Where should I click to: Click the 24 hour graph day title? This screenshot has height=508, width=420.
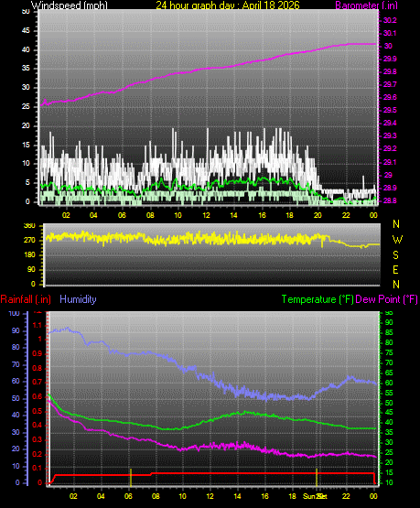click(x=228, y=5)
